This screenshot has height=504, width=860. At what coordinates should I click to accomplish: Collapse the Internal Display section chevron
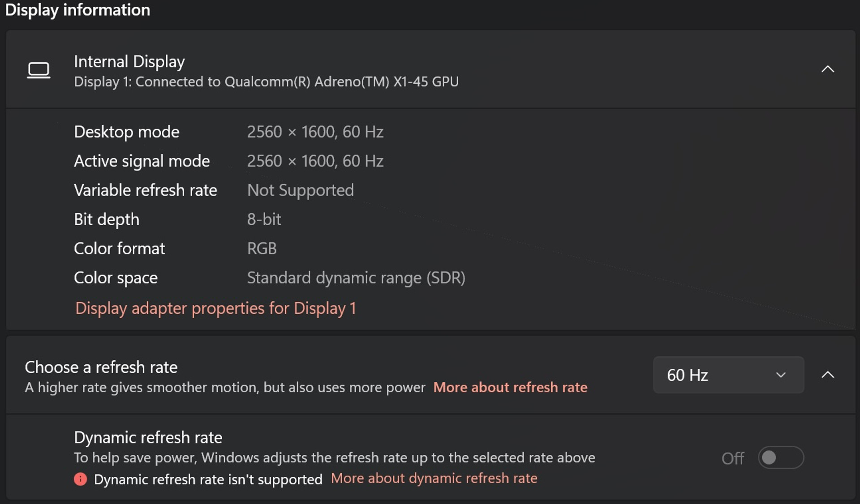tap(827, 69)
